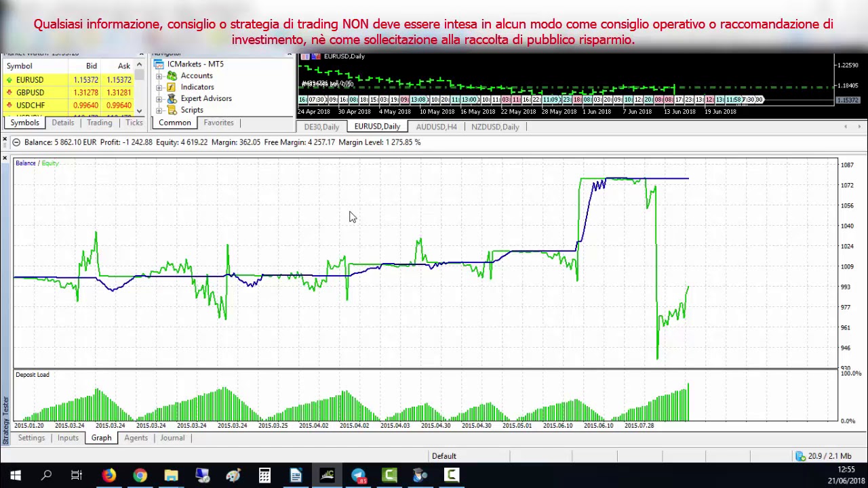Screen dimensions: 868x488
Task: Click the EURUSD up-arrow icon in Market Watch
Action: coord(9,80)
